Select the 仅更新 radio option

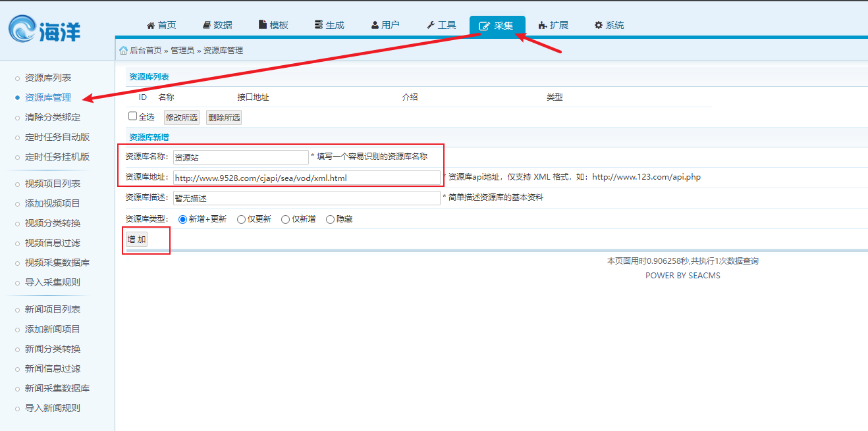[x=241, y=220]
